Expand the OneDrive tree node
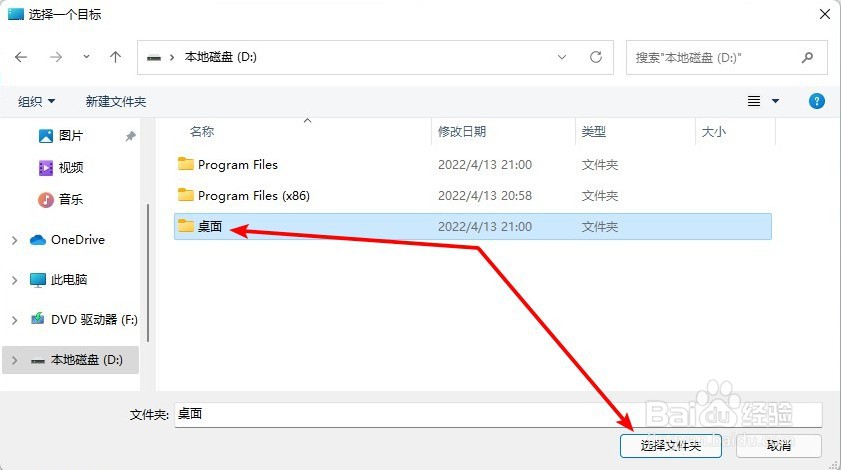Viewport: 841px width, 470px height. (14, 240)
